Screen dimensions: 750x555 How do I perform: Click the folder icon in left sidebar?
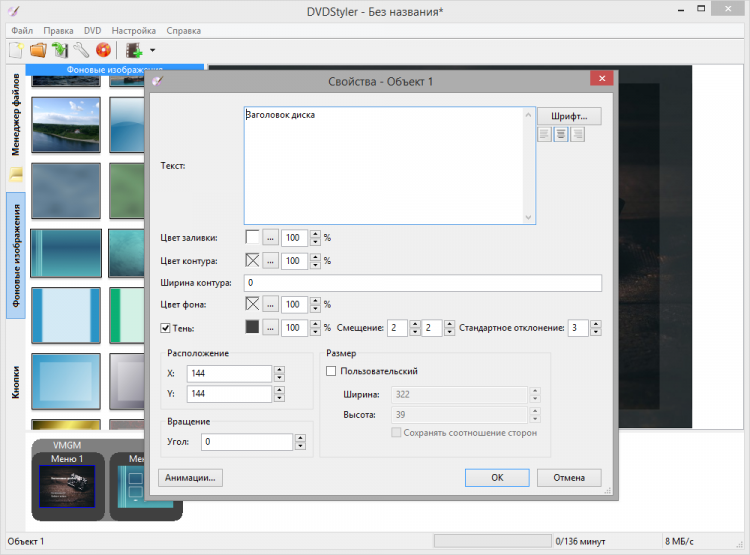[16, 174]
